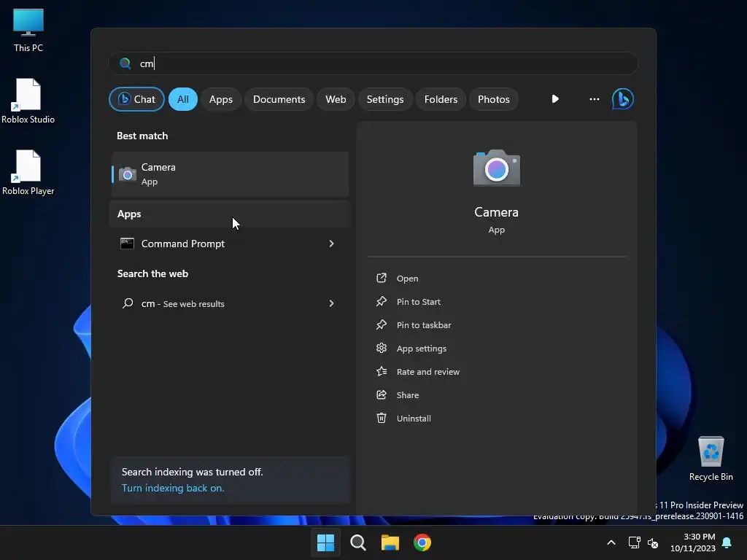Screen dimensions: 747x560
Task: Click the pin icon next to Pin to taskbar
Action: point(382,324)
